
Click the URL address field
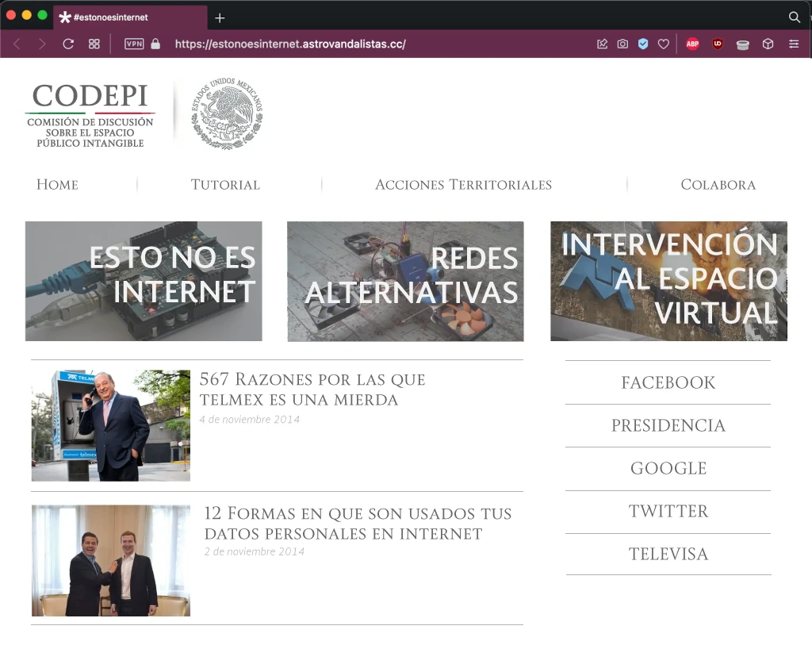[x=290, y=44]
